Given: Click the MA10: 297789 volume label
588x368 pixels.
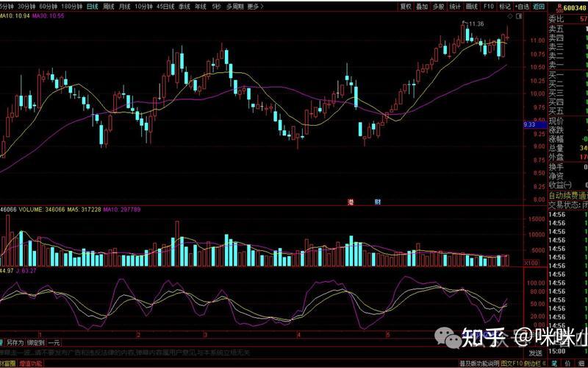Looking at the screenshot, I should pos(122,209).
